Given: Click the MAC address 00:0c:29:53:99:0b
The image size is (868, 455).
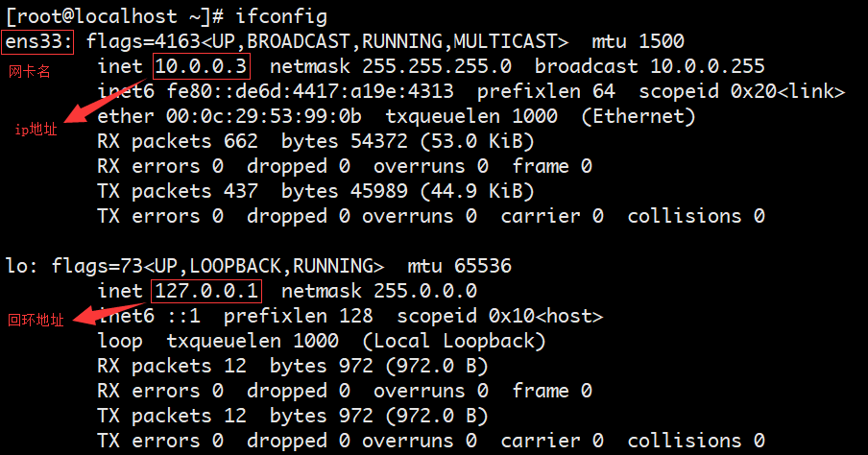Looking at the screenshot, I should 263,116.
